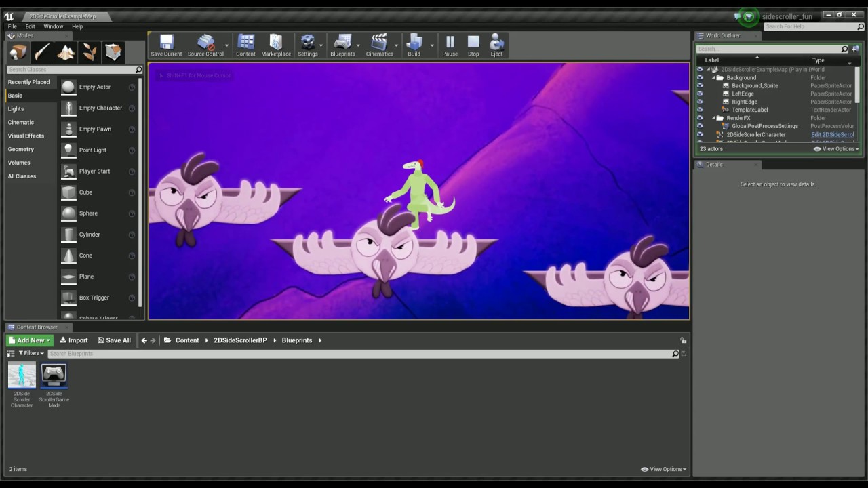The width and height of the screenshot is (868, 488).
Task: Click the Edit 2DSideScroller blueprint link
Action: 833,135
